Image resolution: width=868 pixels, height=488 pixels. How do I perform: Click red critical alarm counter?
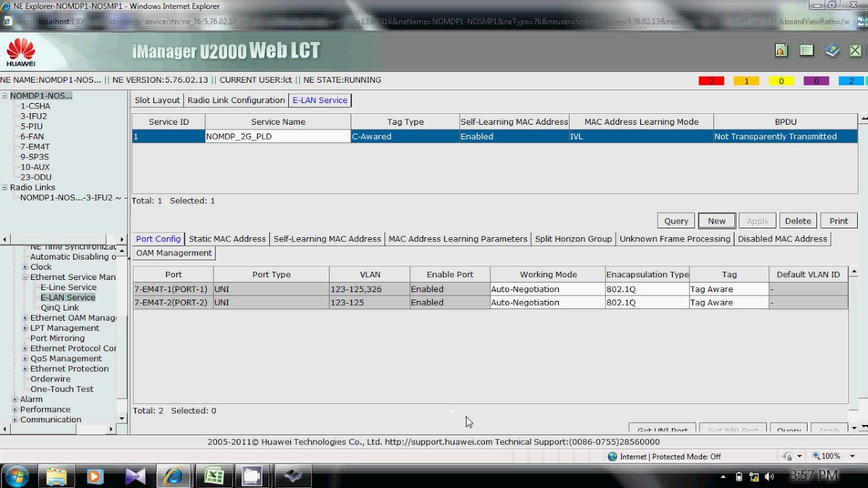[711, 81]
